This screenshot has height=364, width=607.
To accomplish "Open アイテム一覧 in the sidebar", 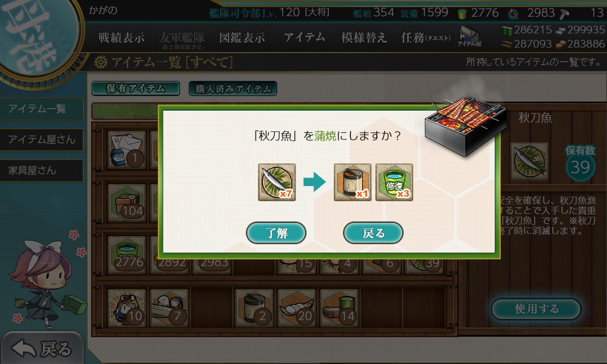I will (41, 108).
